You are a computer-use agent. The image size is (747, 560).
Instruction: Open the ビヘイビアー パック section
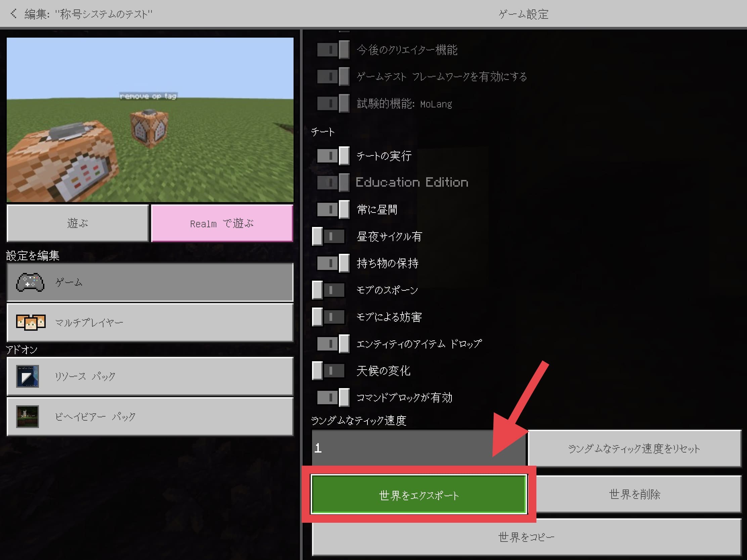click(x=150, y=417)
